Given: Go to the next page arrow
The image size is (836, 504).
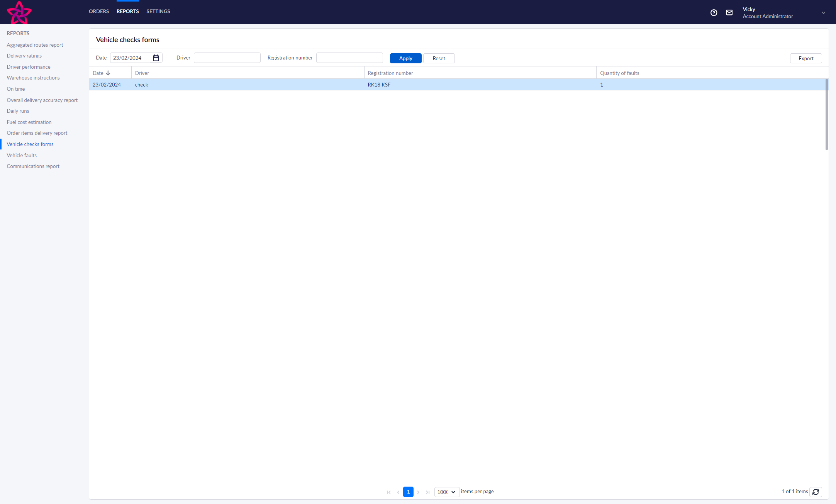Looking at the screenshot, I should pos(418,492).
